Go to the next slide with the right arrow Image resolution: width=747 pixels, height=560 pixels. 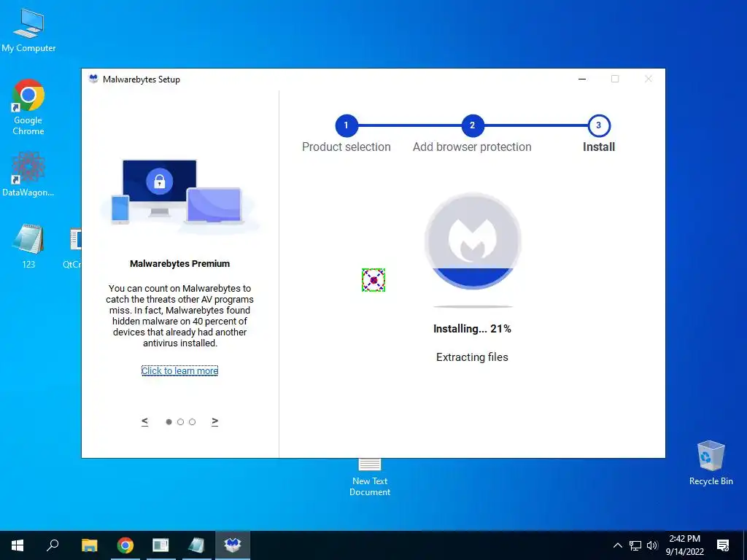coord(215,421)
